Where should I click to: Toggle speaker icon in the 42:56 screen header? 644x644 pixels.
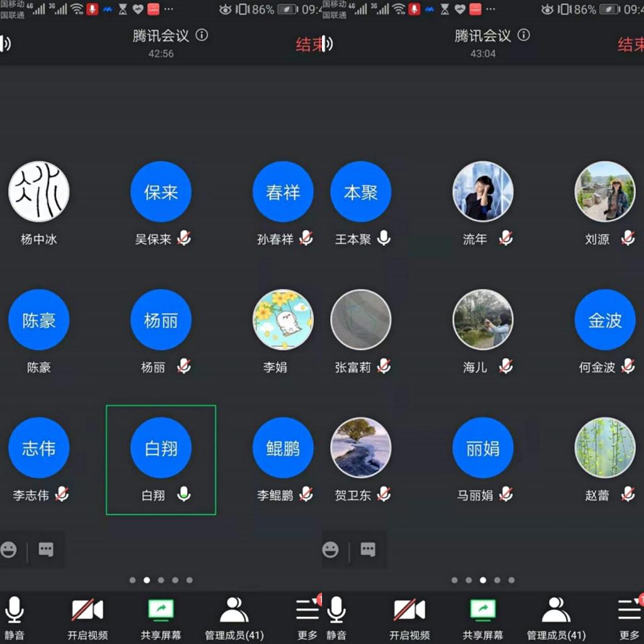5,43
